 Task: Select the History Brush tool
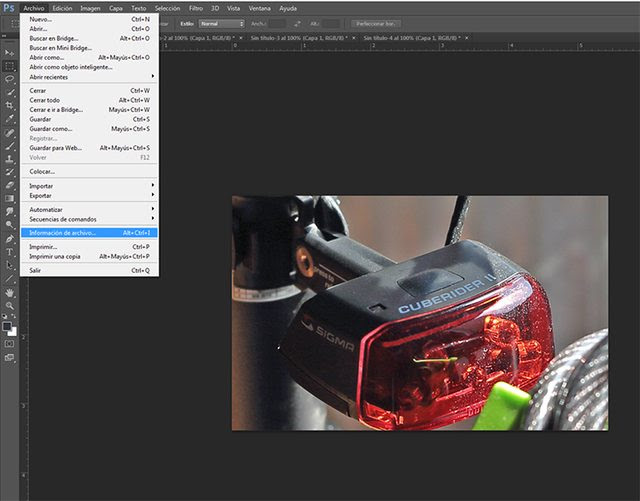point(9,172)
